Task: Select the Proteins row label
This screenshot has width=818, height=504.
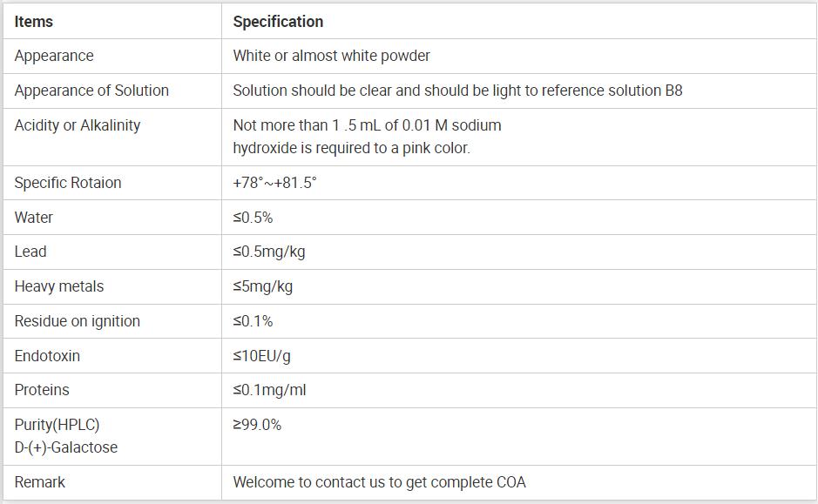Action: (x=42, y=390)
